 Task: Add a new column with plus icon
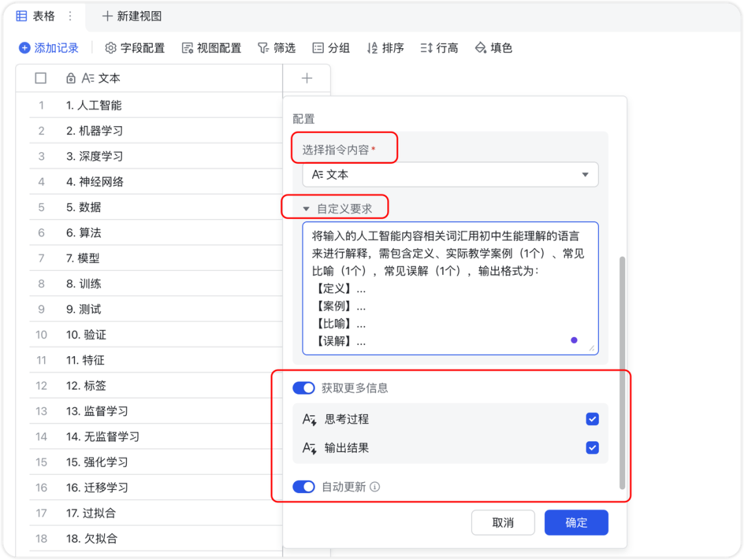pos(307,79)
